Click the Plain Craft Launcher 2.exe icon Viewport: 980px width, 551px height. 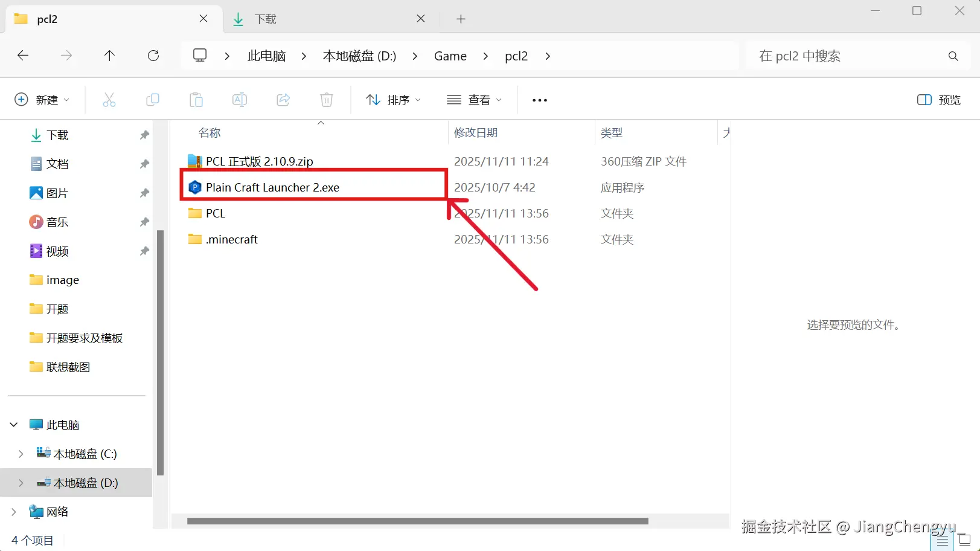[x=194, y=187]
